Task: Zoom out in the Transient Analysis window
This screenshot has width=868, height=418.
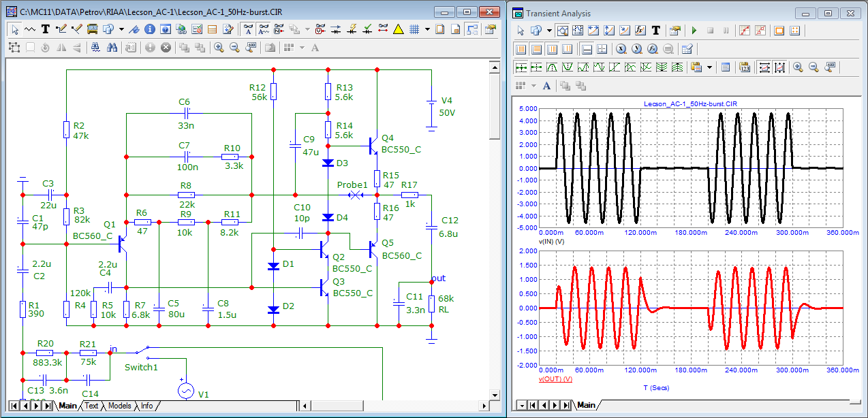Action: click(x=813, y=67)
